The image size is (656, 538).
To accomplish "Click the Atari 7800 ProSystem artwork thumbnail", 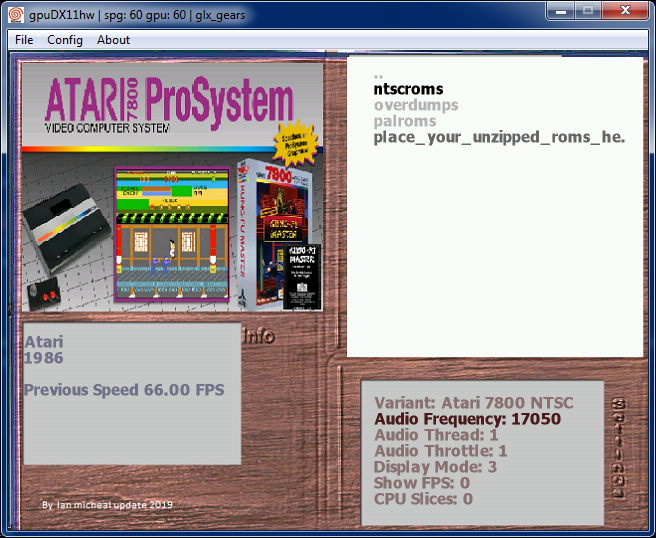I will click(x=172, y=187).
